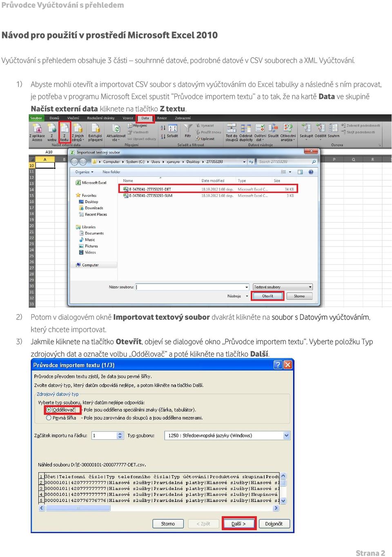Click the 'Sloučit' consolidate icon
Viewport: 392px width, 557px height.
(273, 131)
